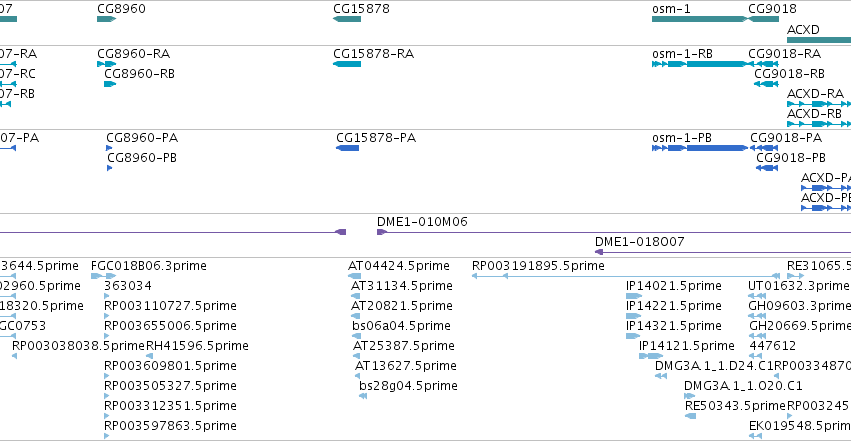Select the RE50343.5prime EST glyph
851x441 pixels.
click(x=690, y=416)
